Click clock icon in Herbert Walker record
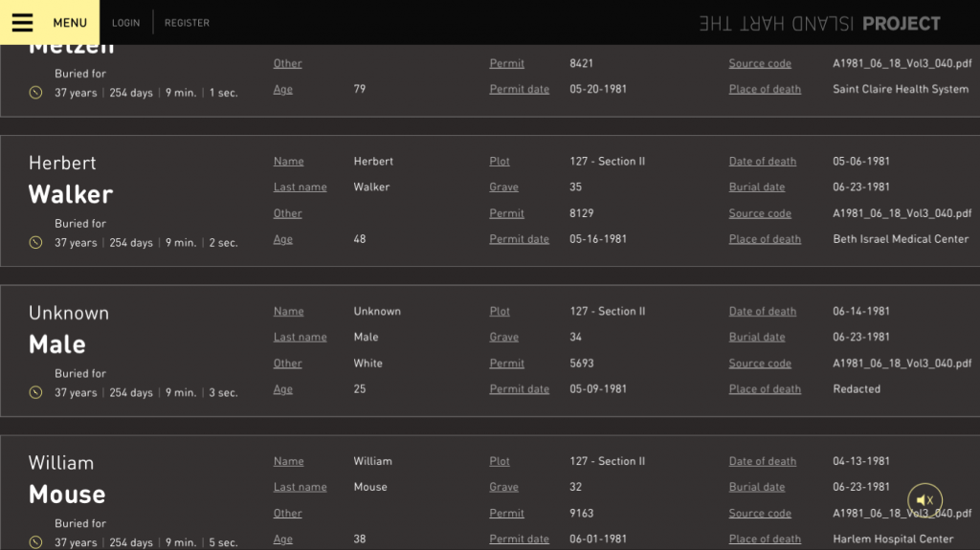 point(36,243)
